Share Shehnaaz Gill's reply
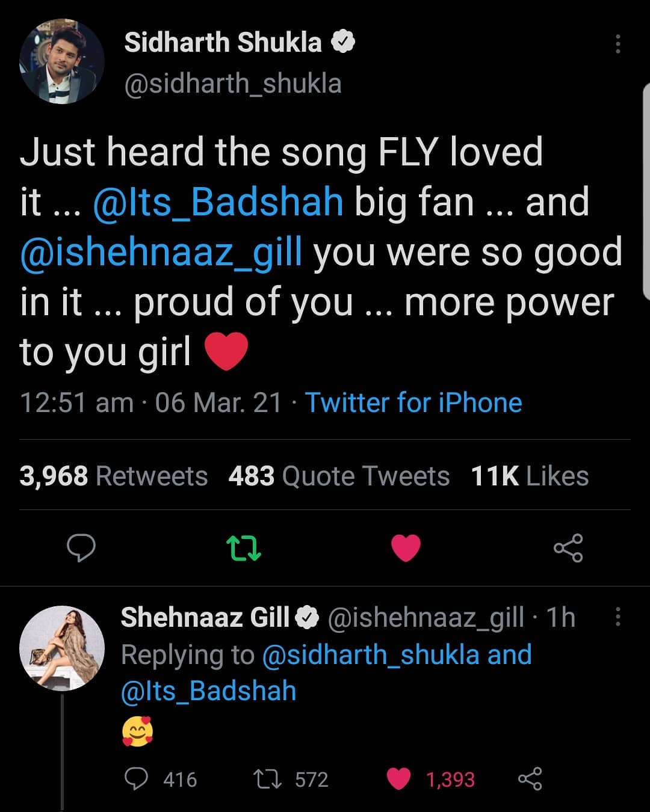Screen dimensions: 650x812 point(530,779)
